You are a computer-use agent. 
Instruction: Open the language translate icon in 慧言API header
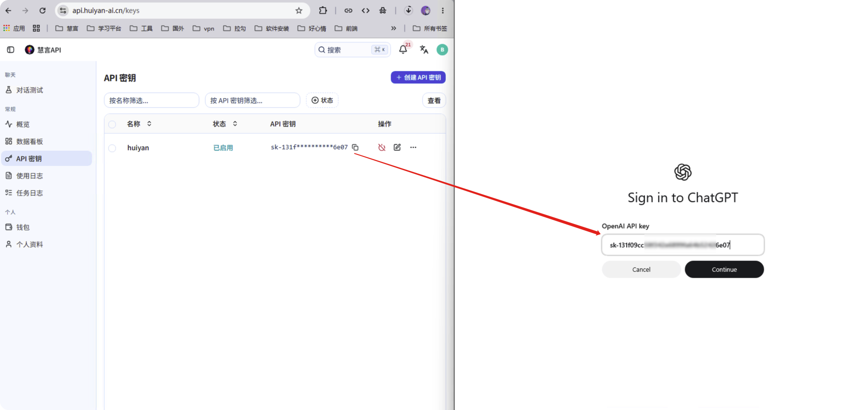pos(424,50)
